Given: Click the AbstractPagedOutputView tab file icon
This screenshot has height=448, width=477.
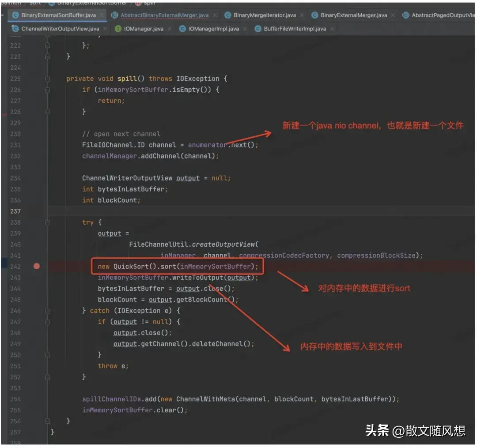Looking at the screenshot, I should click(405, 15).
